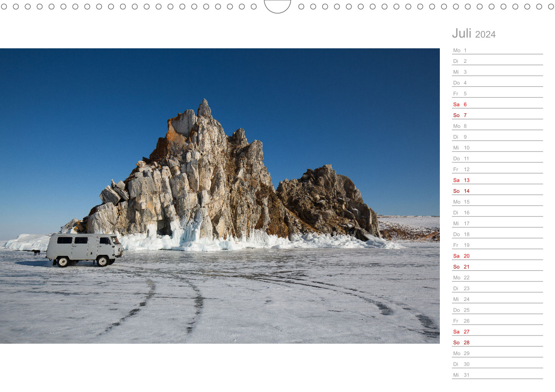
Task: Select the Do 25 date row
Action: (497, 309)
